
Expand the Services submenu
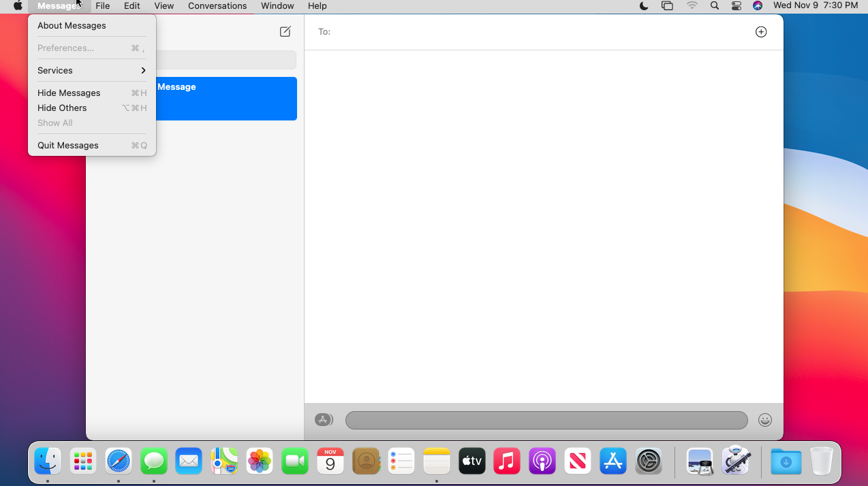coord(92,70)
